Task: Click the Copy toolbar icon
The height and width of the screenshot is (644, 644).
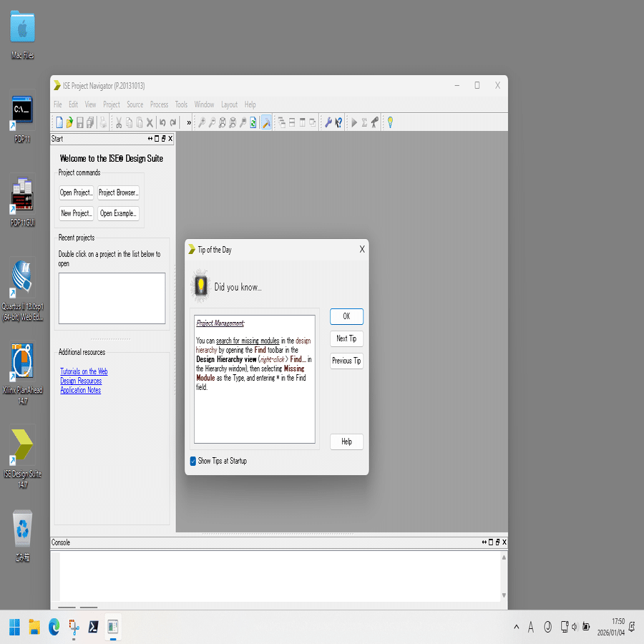Action: click(x=130, y=122)
